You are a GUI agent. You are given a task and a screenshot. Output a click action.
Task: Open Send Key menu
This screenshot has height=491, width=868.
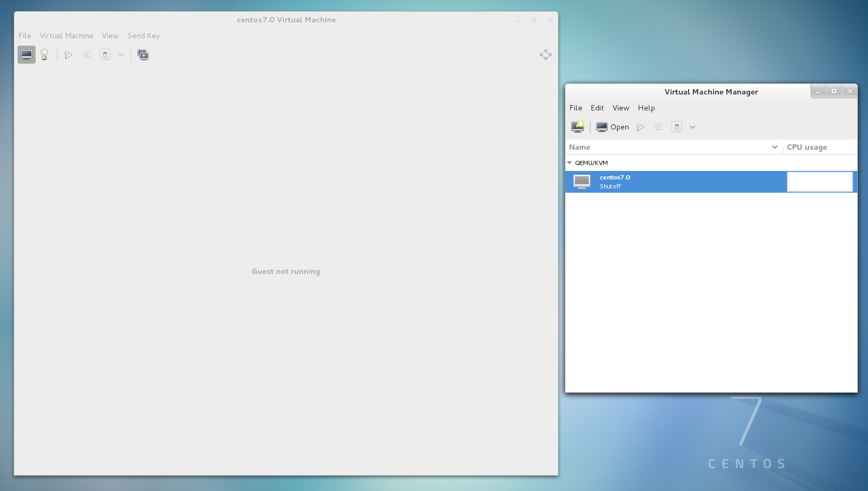click(143, 36)
